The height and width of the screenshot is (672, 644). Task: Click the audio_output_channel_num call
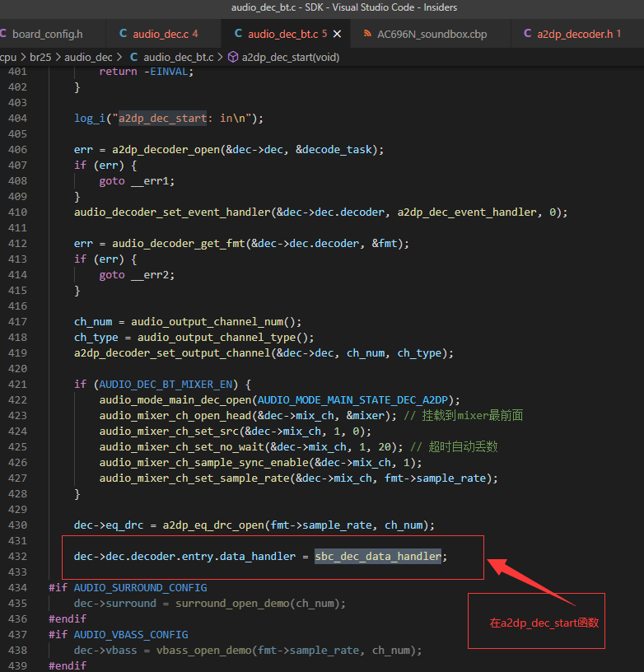(x=207, y=322)
